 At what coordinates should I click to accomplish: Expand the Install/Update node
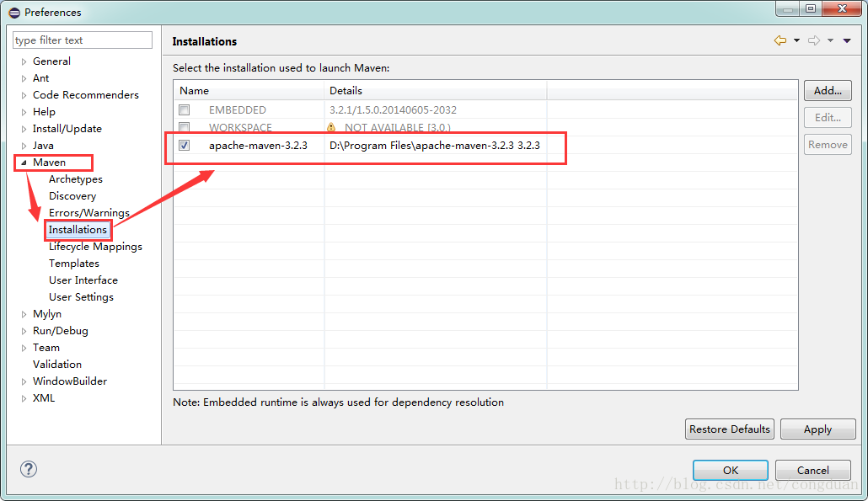24,129
